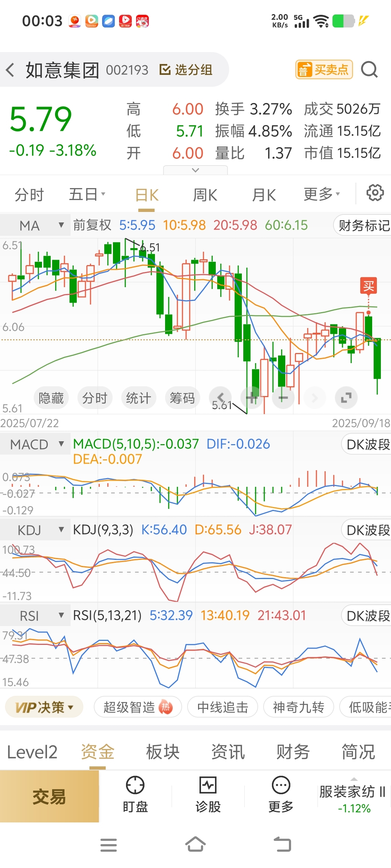
Task: Toggle 分时 overlay pill on chart
Action: coord(95,398)
